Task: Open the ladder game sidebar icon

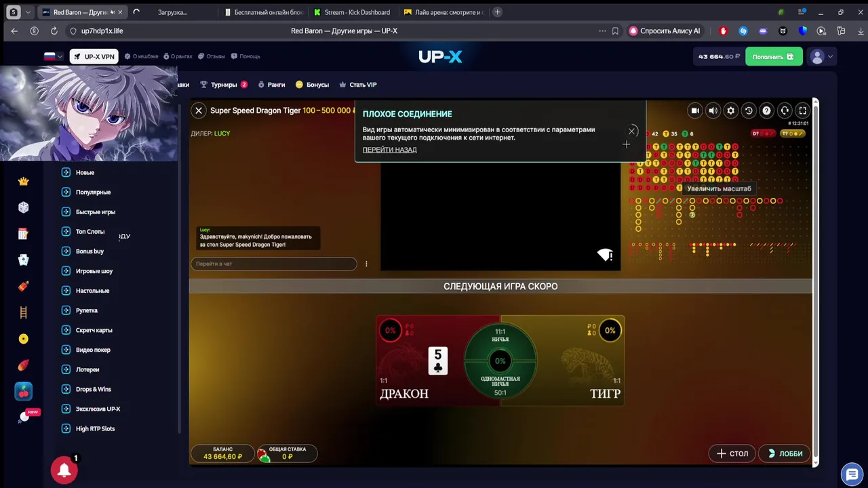Action: [24, 312]
